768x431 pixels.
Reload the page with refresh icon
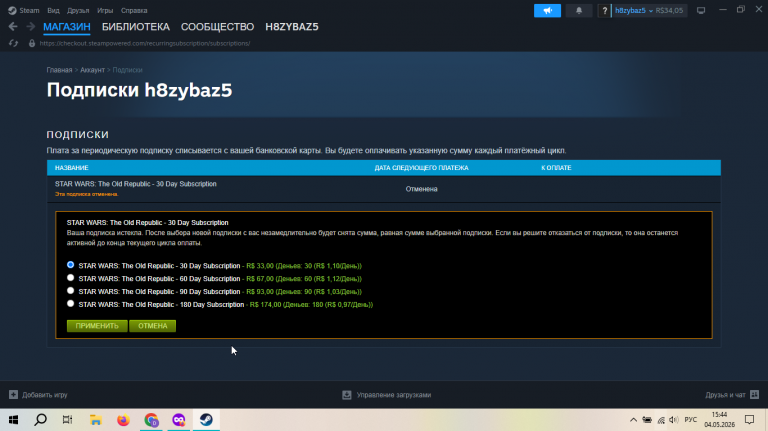click(13, 44)
